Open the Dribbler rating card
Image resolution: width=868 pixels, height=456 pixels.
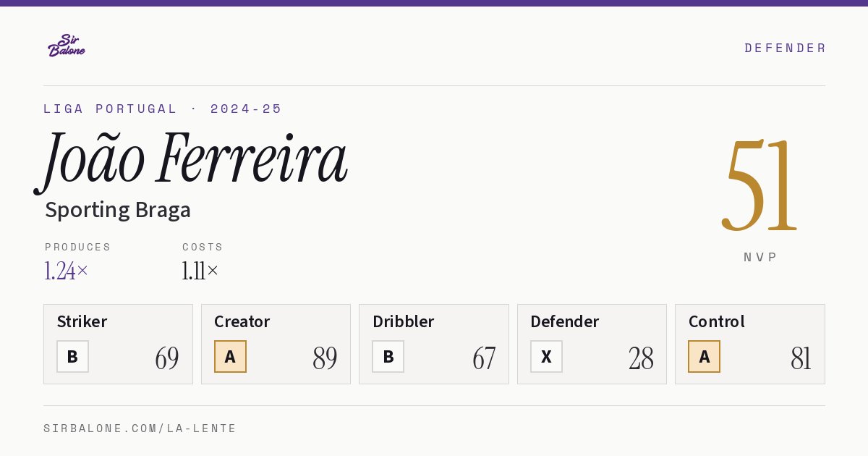(x=433, y=344)
